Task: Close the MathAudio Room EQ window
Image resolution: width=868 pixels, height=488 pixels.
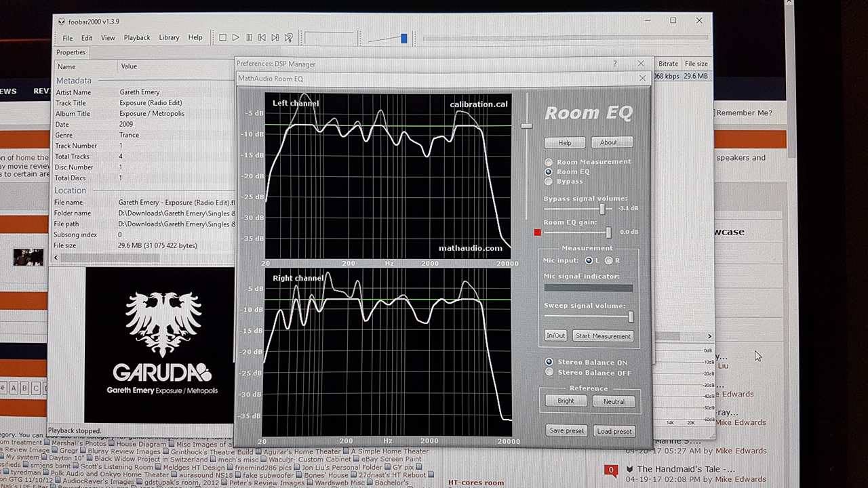Action: (643, 79)
